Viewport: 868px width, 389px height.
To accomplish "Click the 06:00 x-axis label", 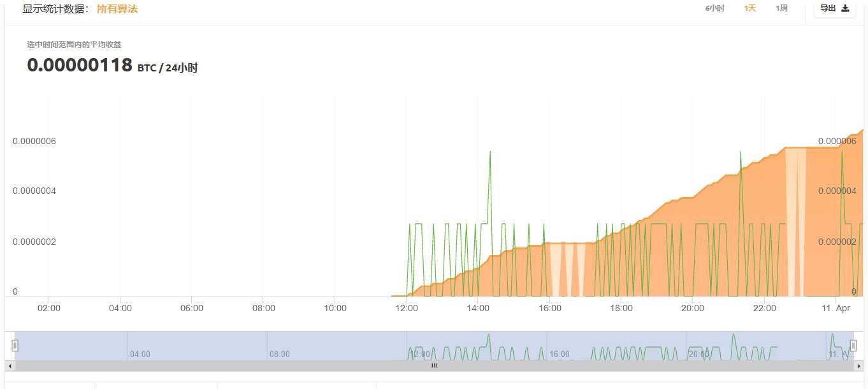I will pyautogui.click(x=192, y=308).
